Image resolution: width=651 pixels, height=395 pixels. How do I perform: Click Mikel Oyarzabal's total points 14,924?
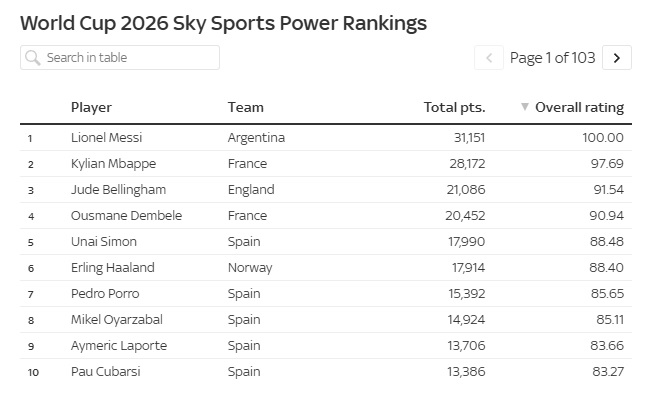pyautogui.click(x=466, y=320)
